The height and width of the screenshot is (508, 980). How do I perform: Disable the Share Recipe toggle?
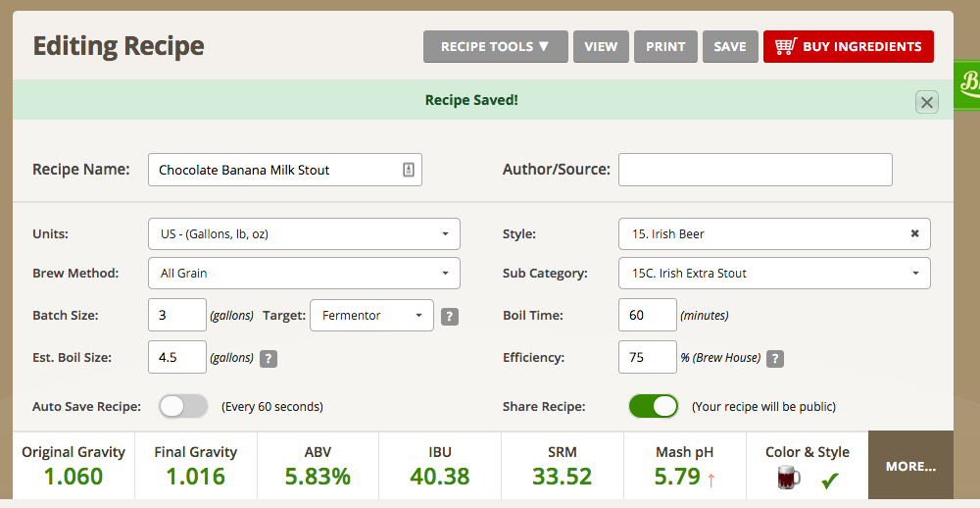click(x=653, y=406)
